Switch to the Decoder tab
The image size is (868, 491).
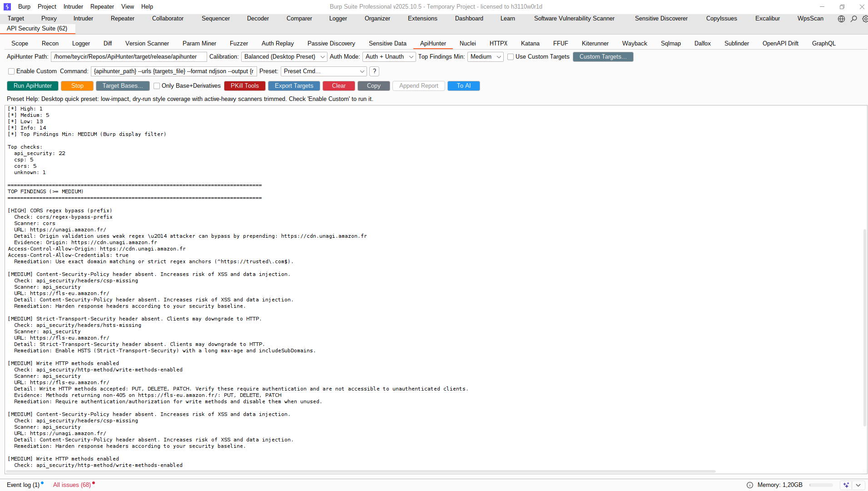point(258,19)
